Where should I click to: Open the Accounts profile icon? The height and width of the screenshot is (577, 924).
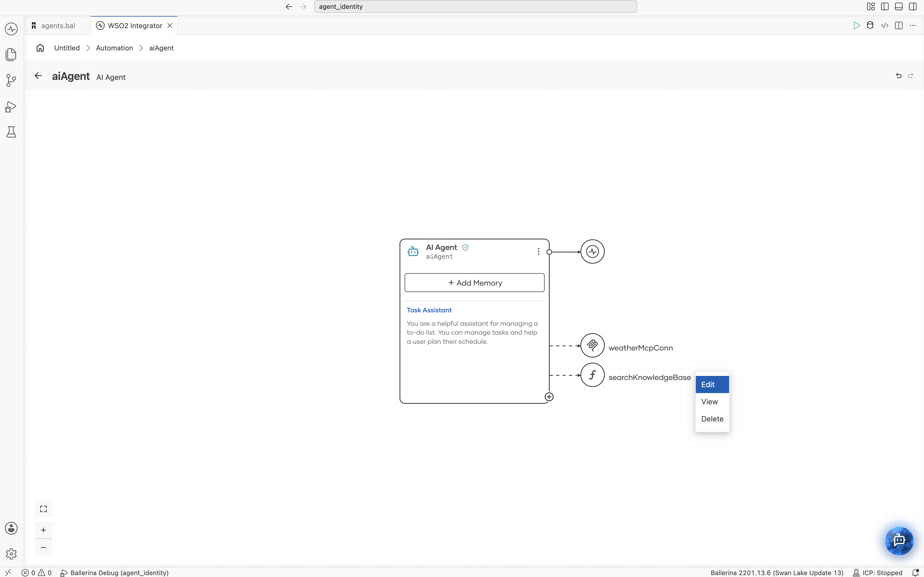pos(11,528)
